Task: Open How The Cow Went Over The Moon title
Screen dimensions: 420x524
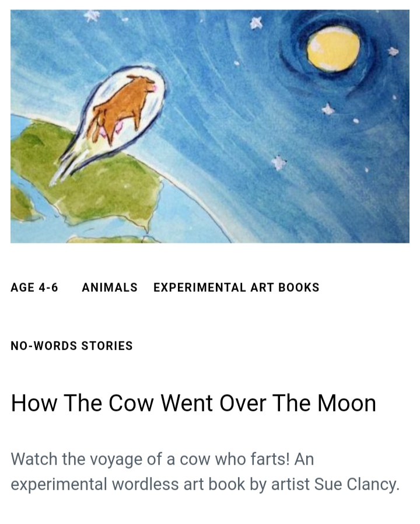Action: pos(193,403)
